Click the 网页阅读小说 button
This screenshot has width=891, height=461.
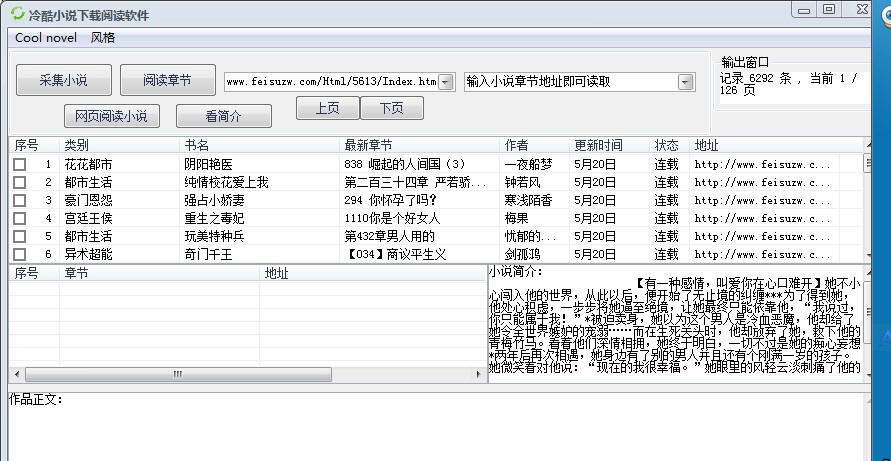pos(111,116)
